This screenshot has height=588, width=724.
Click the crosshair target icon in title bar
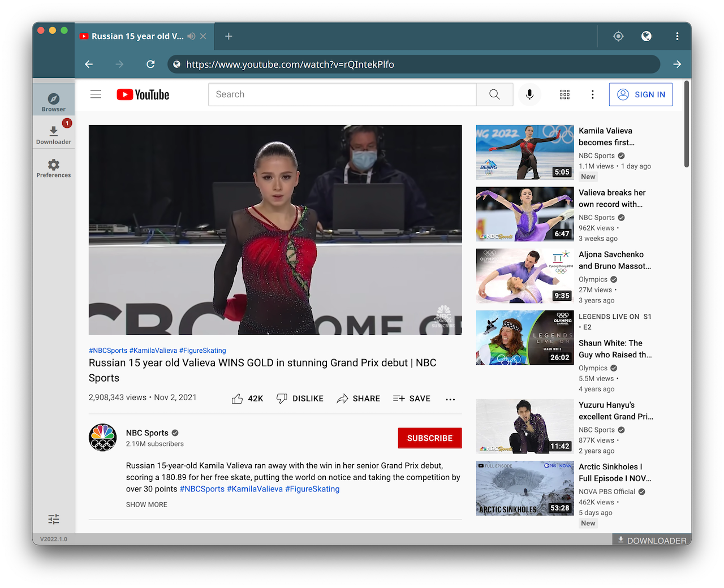(x=618, y=36)
